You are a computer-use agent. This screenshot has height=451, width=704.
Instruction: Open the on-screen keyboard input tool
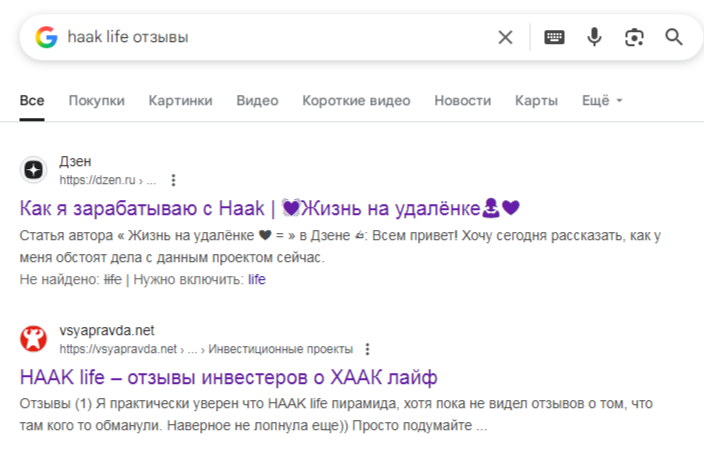point(554,37)
